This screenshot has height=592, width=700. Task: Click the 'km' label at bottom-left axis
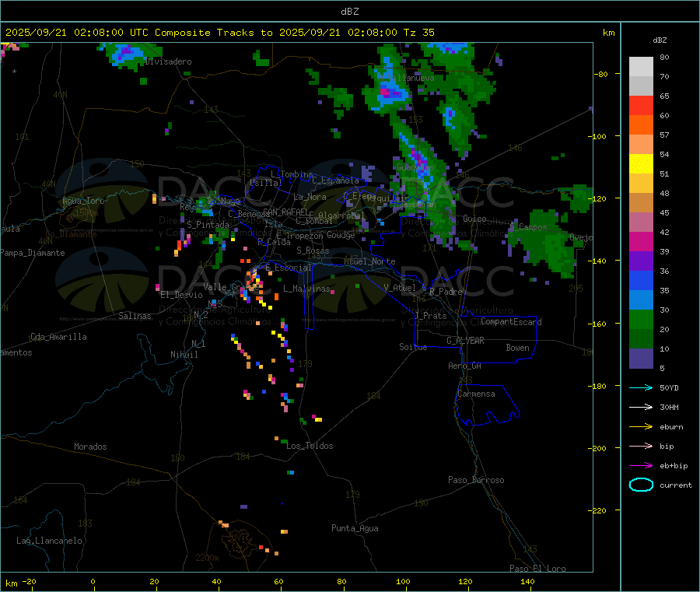pos(11,583)
